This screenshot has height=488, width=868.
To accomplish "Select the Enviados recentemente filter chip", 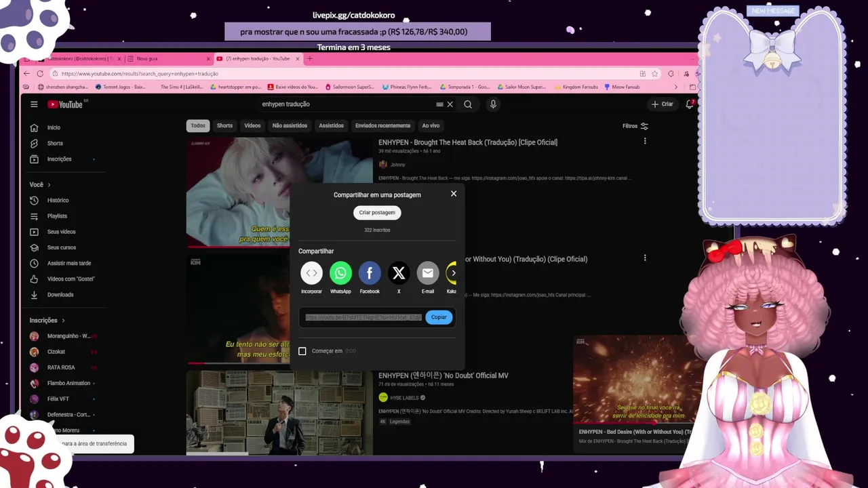I will coord(382,125).
